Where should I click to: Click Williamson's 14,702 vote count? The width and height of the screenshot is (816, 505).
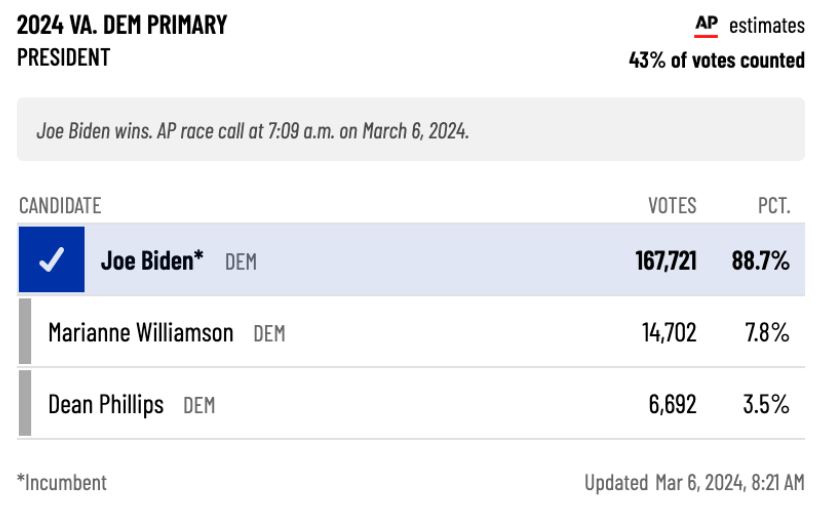click(x=669, y=333)
